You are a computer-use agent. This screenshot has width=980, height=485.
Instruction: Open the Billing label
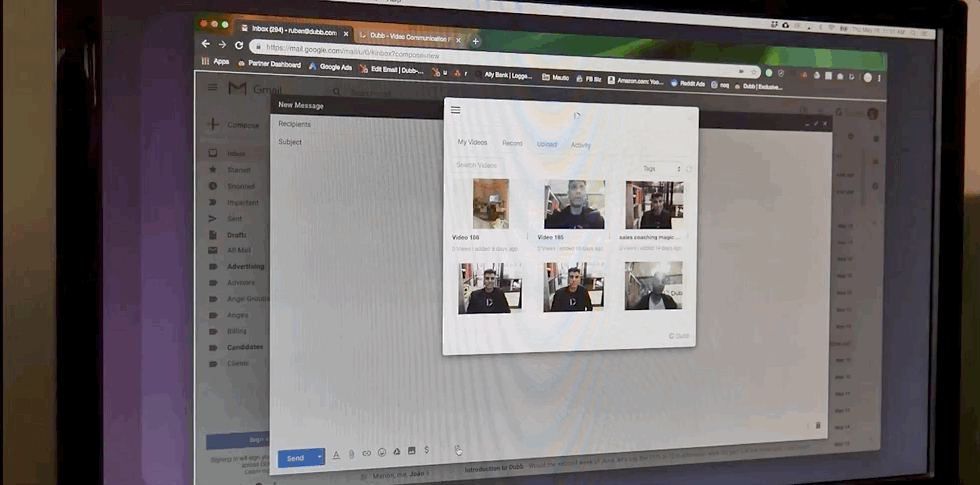click(x=237, y=331)
